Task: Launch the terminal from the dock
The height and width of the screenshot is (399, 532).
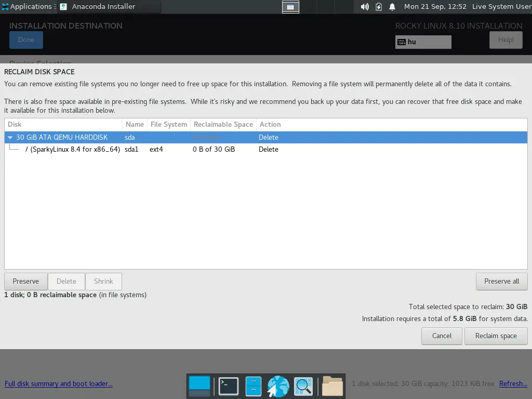Action: (229, 386)
